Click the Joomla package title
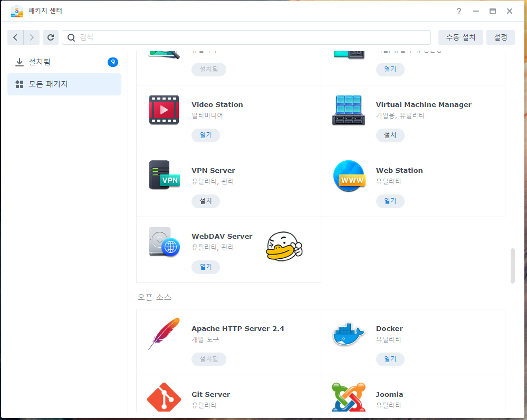 coord(389,395)
